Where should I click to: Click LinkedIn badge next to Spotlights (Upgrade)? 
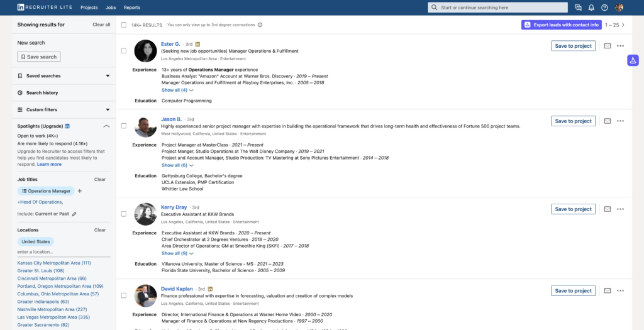coord(67,126)
